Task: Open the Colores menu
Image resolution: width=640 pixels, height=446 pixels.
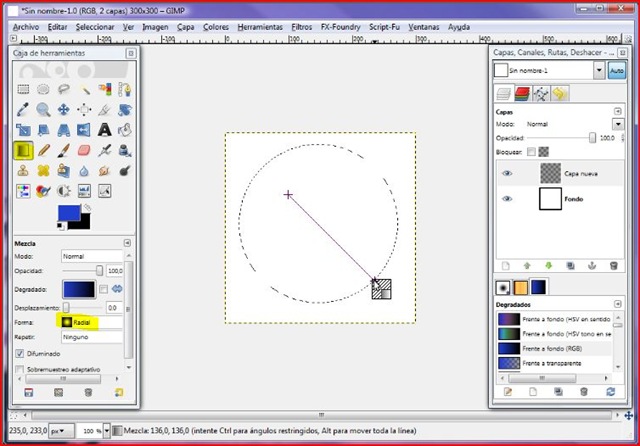Action: [217, 27]
